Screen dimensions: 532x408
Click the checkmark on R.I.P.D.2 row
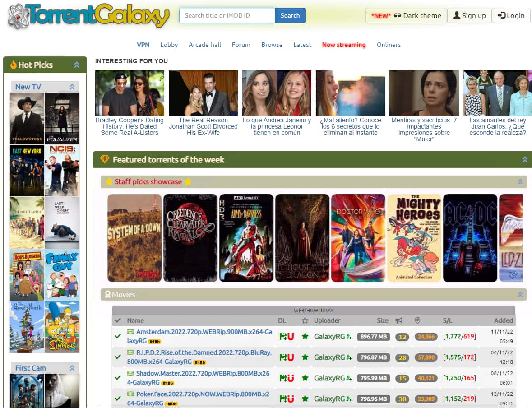pyautogui.click(x=118, y=357)
